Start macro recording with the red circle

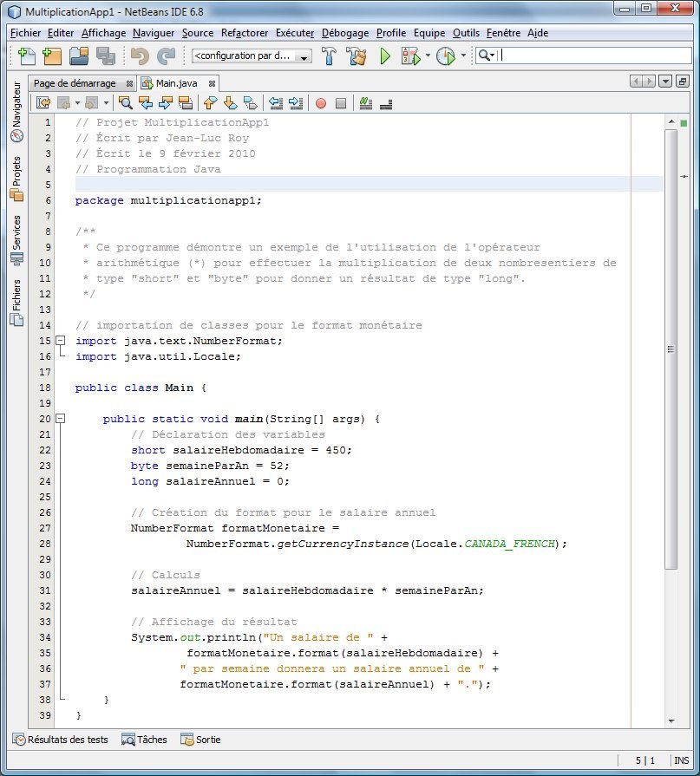click(x=321, y=103)
